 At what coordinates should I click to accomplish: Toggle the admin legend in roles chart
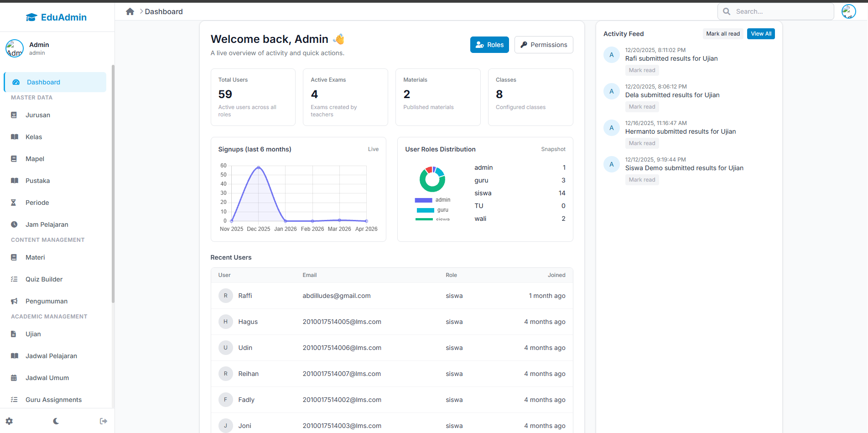432,200
